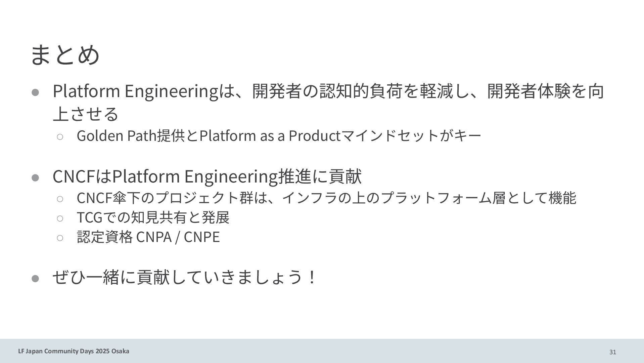Click the hollow bullet before TCGでの

click(60, 218)
